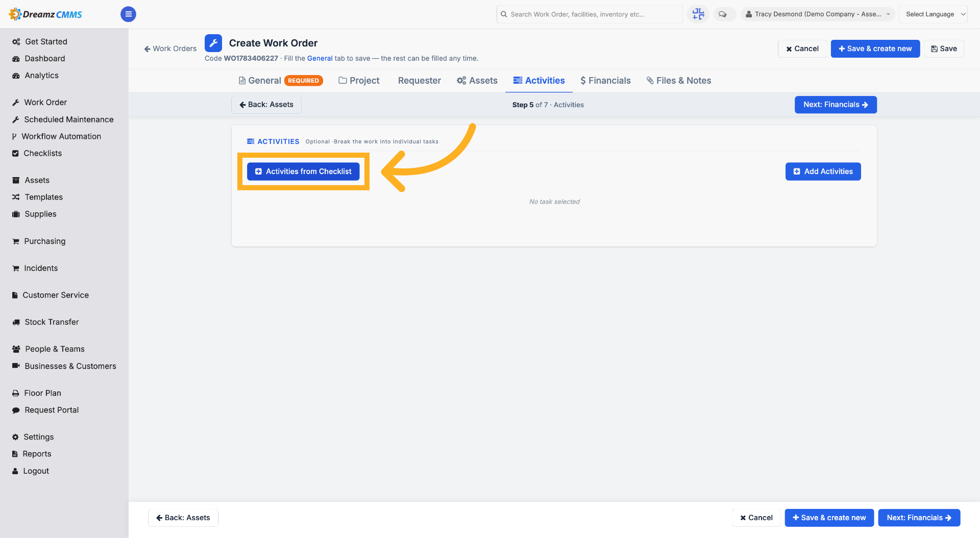
Task: Click the top Save & create new button
Action: coord(875,49)
